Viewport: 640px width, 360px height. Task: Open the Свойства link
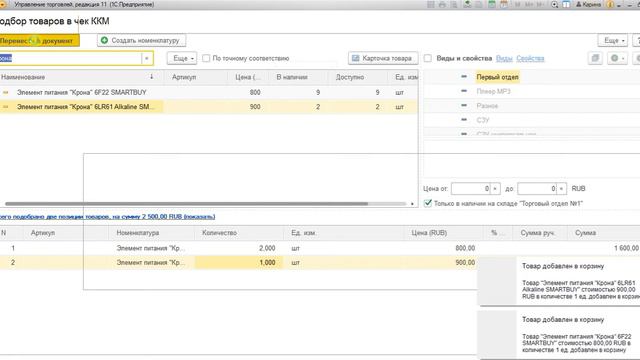pyautogui.click(x=530, y=58)
